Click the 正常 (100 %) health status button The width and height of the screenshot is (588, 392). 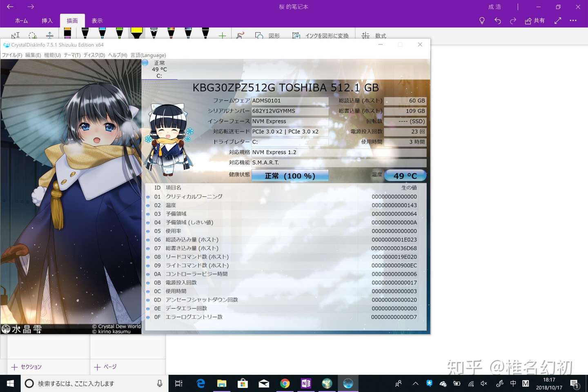click(x=290, y=176)
